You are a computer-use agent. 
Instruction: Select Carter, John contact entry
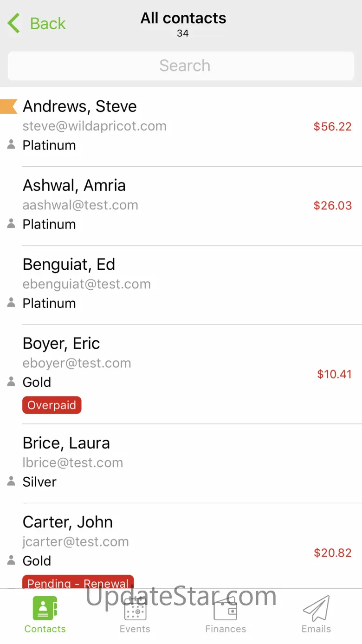pos(68,522)
